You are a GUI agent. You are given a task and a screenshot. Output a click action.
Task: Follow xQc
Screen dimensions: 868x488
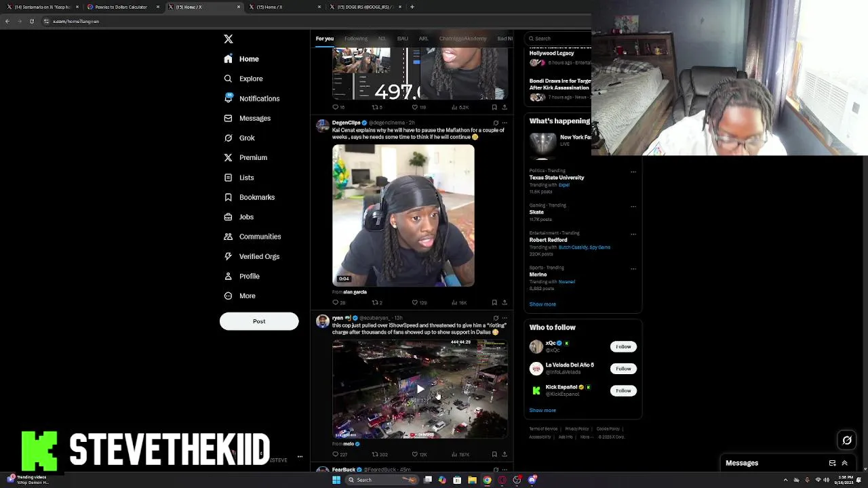pyautogui.click(x=623, y=346)
